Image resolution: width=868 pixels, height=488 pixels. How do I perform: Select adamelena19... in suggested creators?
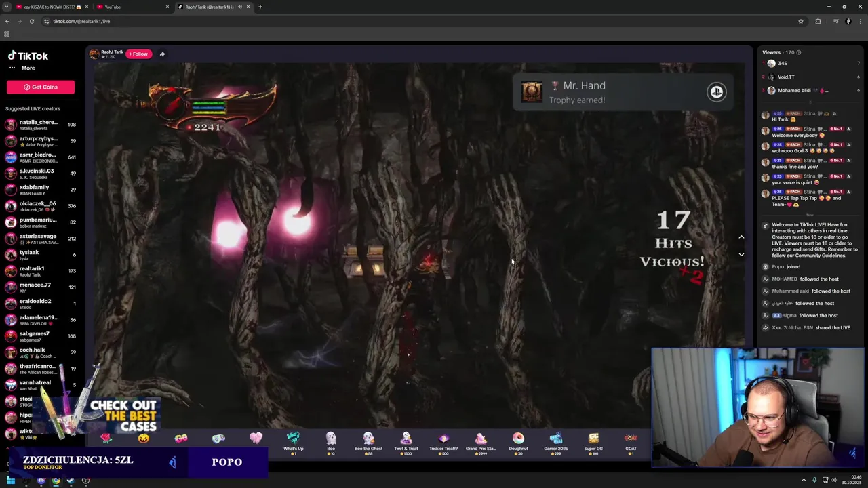41,320
